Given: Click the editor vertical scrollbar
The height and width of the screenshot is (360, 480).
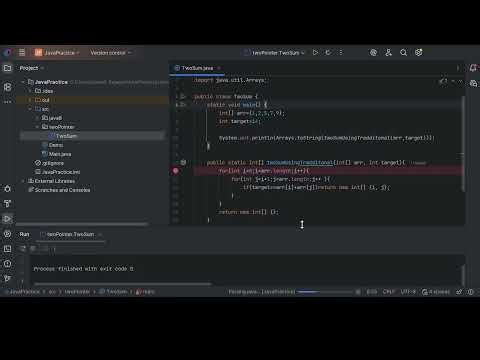Looking at the screenshot, I should tap(463, 143).
